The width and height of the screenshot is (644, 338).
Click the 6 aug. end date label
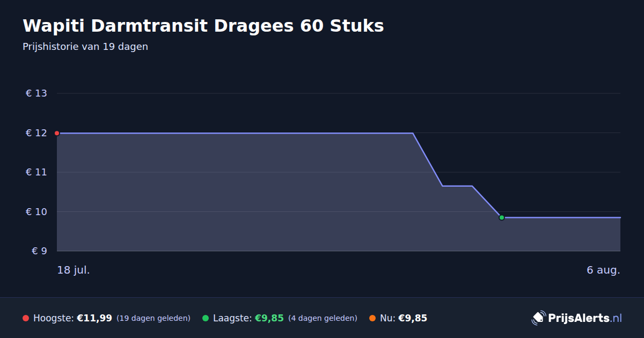pyautogui.click(x=603, y=270)
